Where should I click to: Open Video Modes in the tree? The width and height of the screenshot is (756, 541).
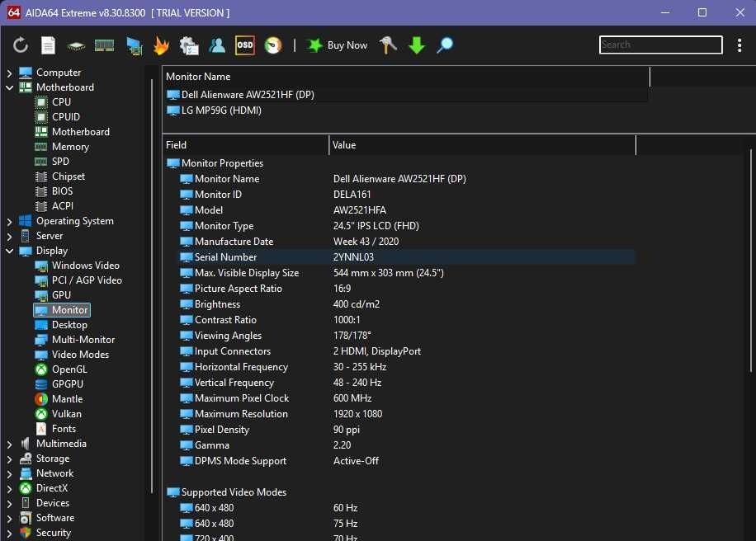tap(73, 355)
